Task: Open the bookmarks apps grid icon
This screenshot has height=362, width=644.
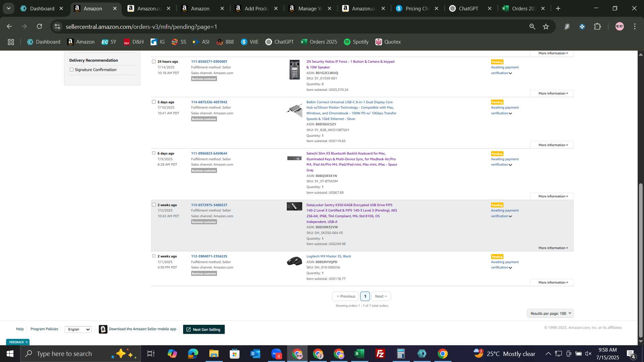Action: tap(11, 42)
